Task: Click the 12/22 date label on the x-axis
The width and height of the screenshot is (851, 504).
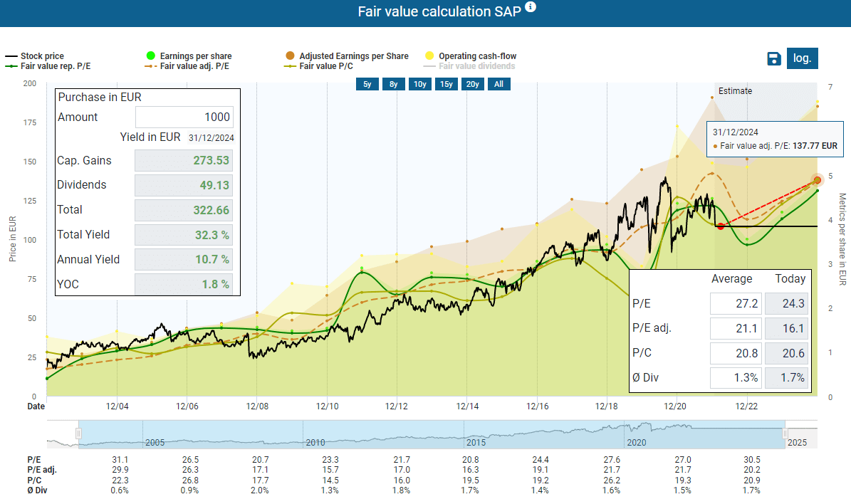Action: 747,406
